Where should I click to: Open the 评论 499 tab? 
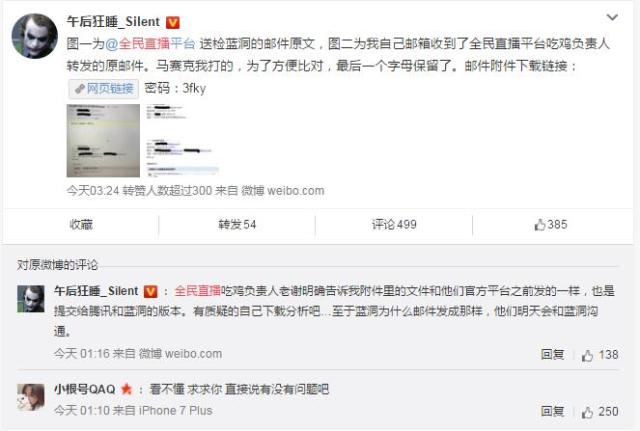click(394, 224)
